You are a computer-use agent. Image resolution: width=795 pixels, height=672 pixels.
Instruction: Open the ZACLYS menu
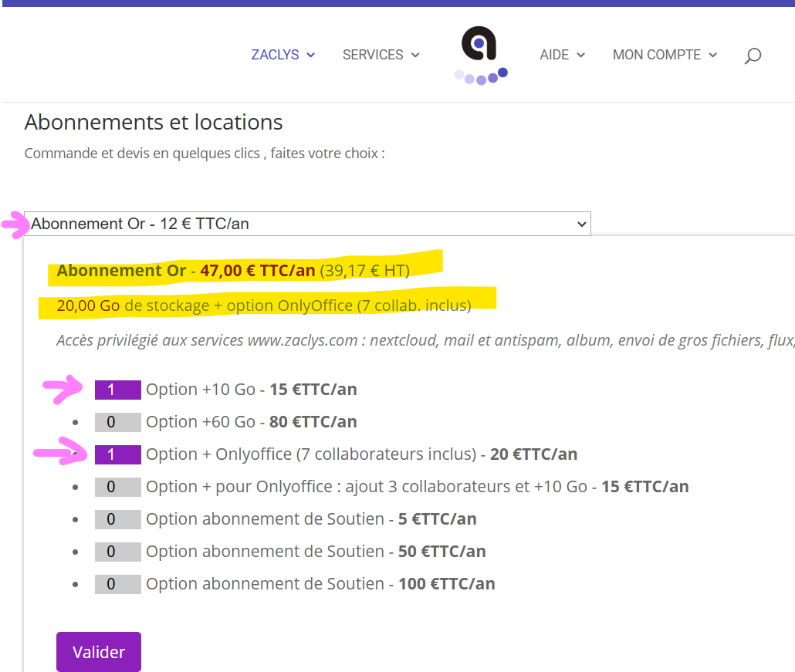coord(282,55)
